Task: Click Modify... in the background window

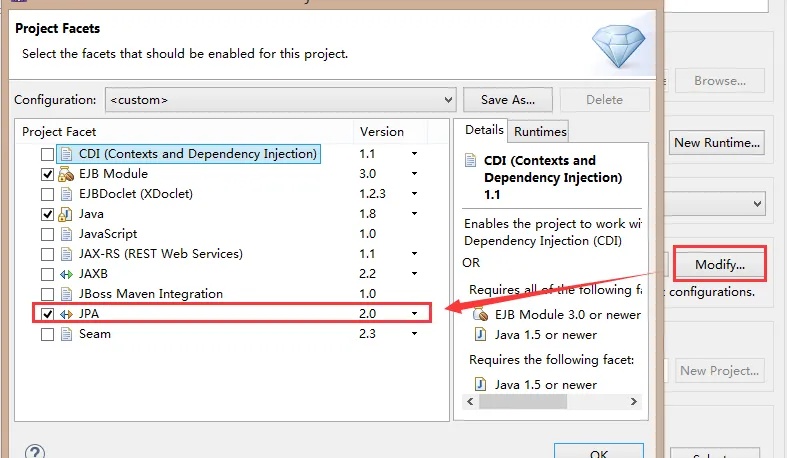Action: 720,264
